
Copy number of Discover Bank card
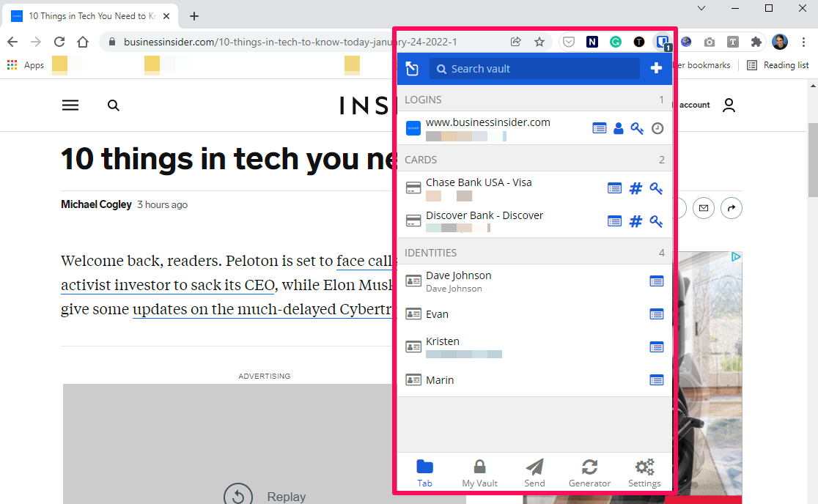click(x=635, y=221)
